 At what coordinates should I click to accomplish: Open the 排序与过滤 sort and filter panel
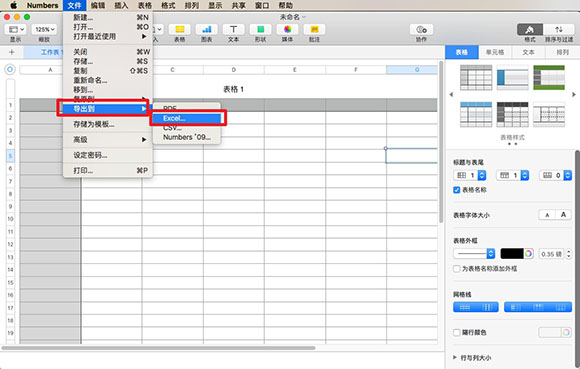coord(559,30)
